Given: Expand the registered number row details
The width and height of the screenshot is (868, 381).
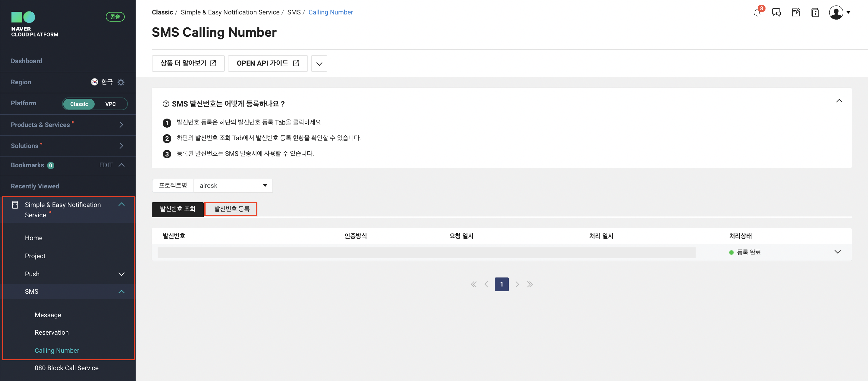Looking at the screenshot, I should pos(837,252).
